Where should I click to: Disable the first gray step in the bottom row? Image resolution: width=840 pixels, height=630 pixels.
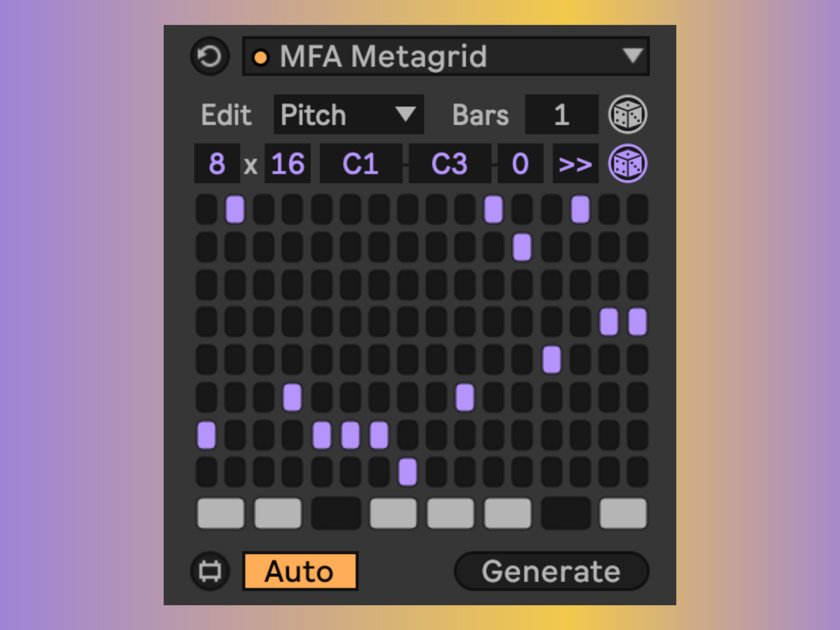point(220,513)
